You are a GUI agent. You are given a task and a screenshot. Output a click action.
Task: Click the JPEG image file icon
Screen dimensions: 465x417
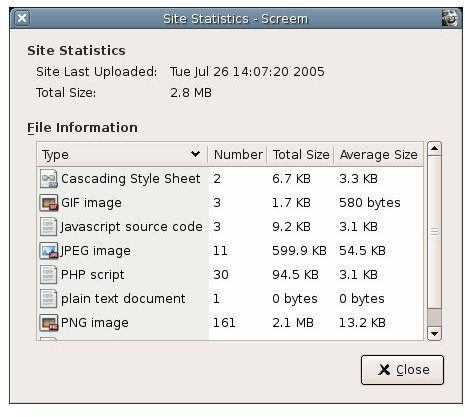49,251
